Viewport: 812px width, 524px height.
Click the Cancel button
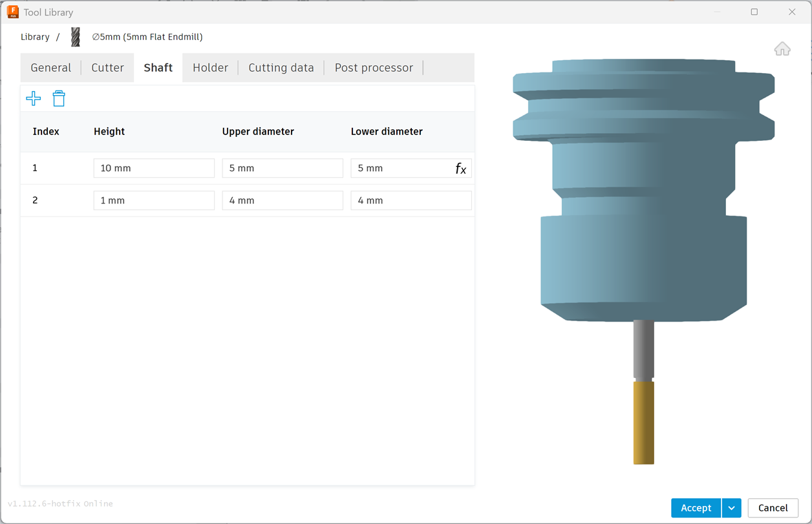point(773,508)
